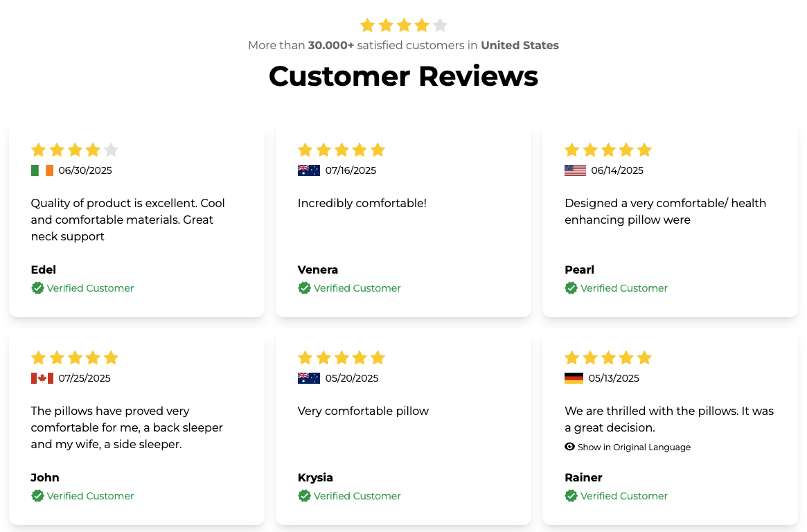Image resolution: width=807 pixels, height=532 pixels.
Task: Click the German flag on Rainer's review
Action: [x=574, y=378]
